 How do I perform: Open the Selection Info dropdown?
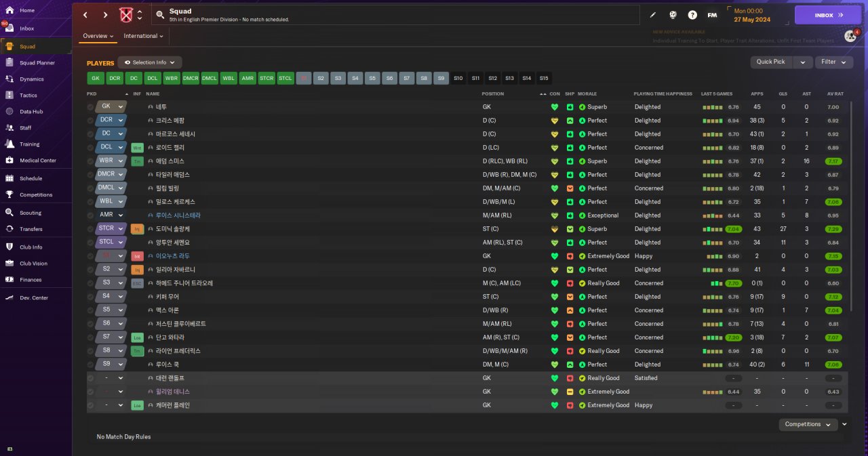150,62
